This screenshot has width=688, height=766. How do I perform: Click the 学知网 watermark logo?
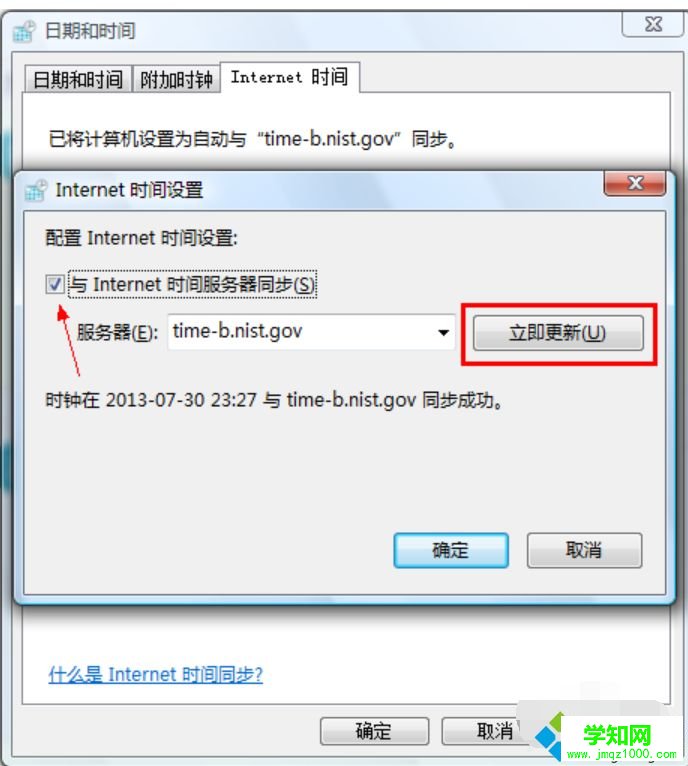click(x=608, y=740)
